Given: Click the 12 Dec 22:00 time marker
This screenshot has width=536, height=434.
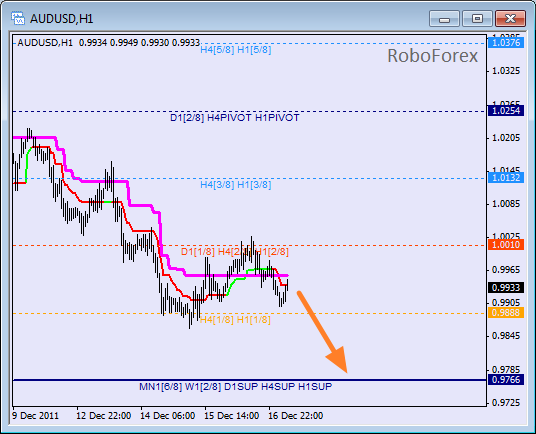Looking at the screenshot, I should click(103, 416).
